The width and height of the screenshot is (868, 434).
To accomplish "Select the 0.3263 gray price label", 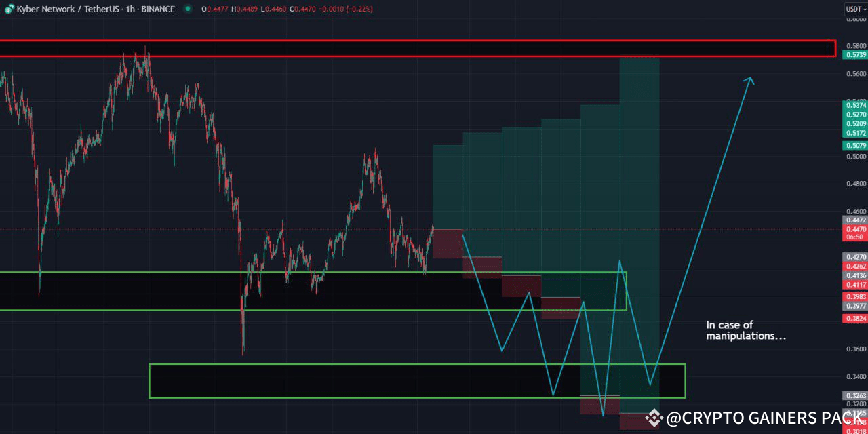I will (x=854, y=395).
